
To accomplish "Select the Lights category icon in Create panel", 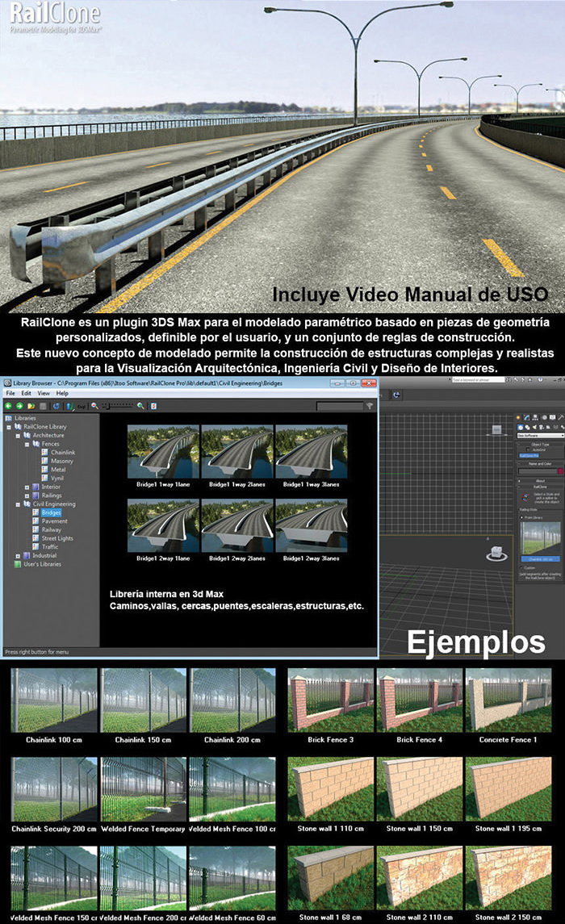I will (534, 427).
